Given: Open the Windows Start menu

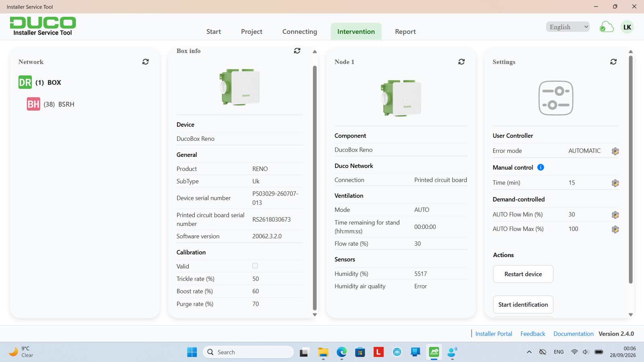Looking at the screenshot, I should tap(192, 352).
